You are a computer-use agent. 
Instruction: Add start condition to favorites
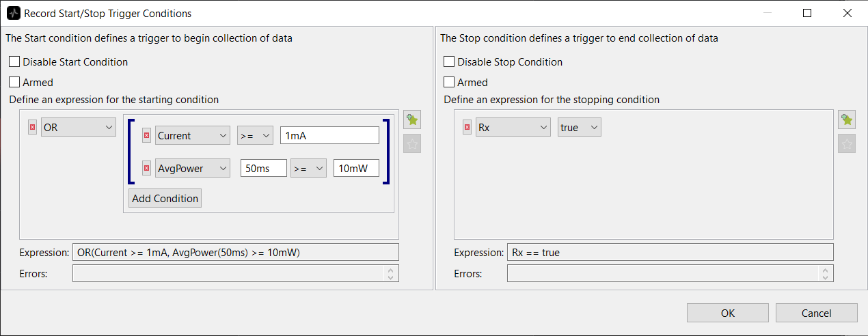pos(412,120)
